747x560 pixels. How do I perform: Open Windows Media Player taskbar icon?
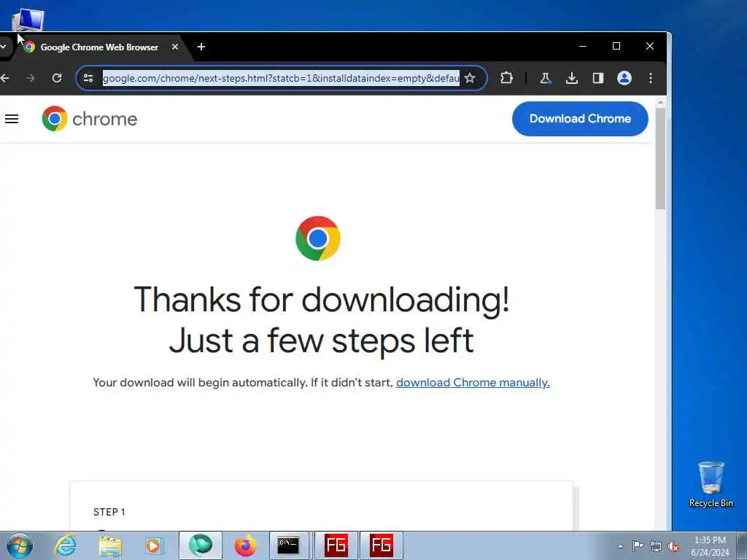(x=154, y=545)
